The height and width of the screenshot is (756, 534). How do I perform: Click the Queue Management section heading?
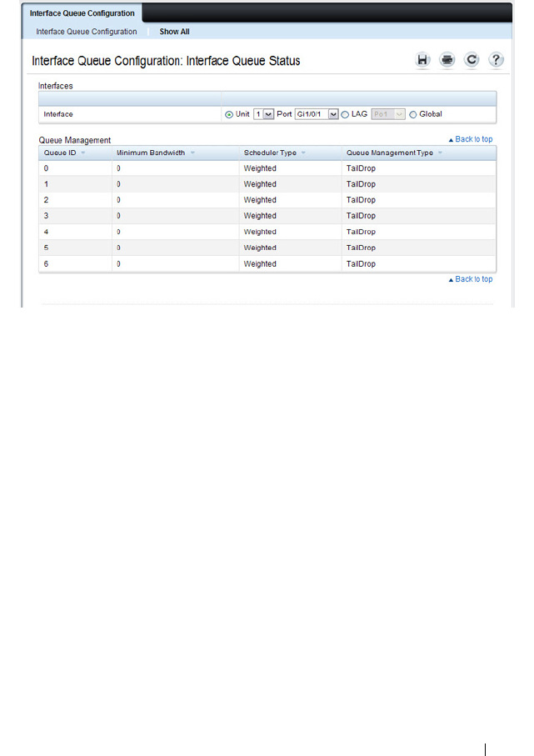[75, 140]
